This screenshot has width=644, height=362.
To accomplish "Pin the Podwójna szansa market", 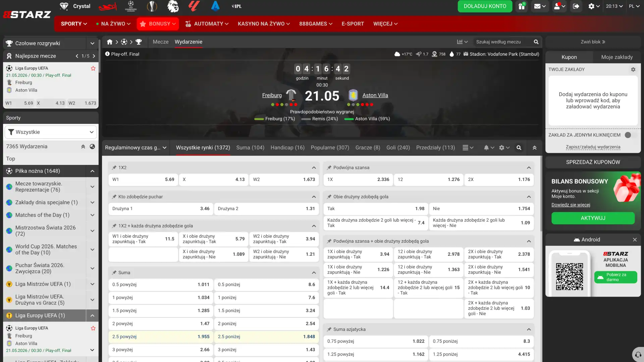I will click(x=329, y=168).
